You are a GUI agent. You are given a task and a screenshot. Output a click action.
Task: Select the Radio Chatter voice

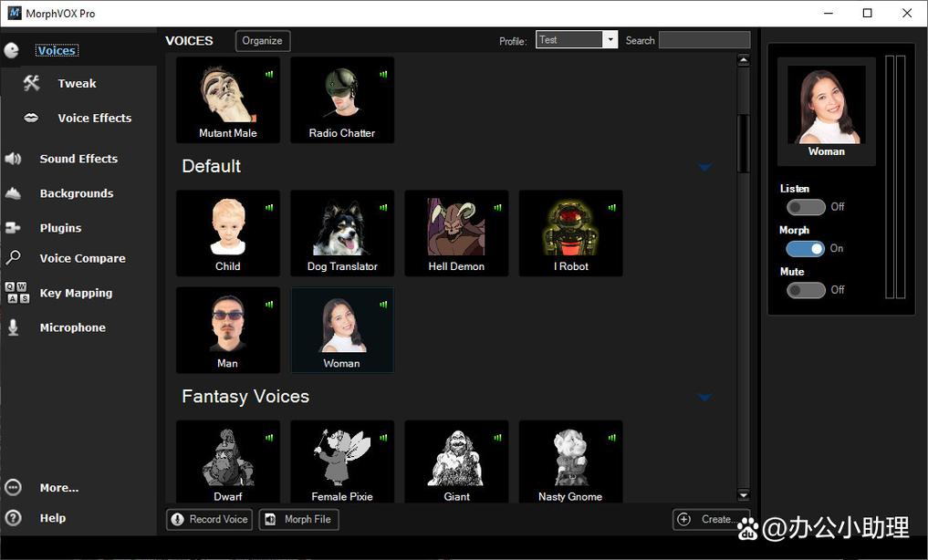click(342, 100)
